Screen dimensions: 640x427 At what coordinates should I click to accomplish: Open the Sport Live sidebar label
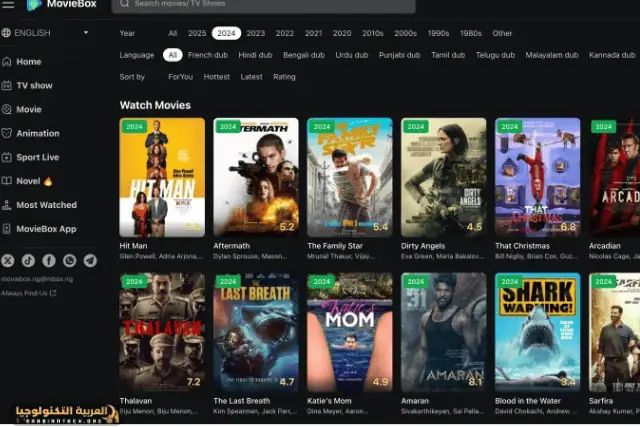[x=38, y=157]
